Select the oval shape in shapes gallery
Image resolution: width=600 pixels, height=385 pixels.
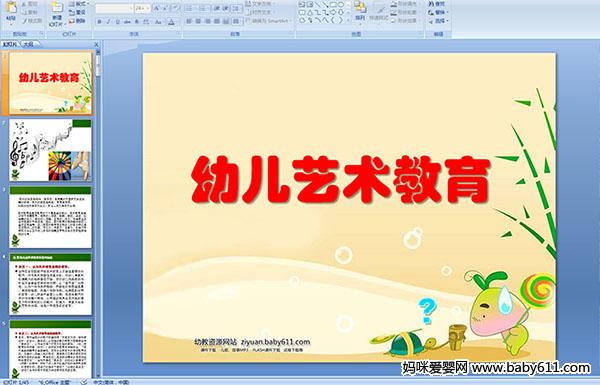tap(341, 5)
